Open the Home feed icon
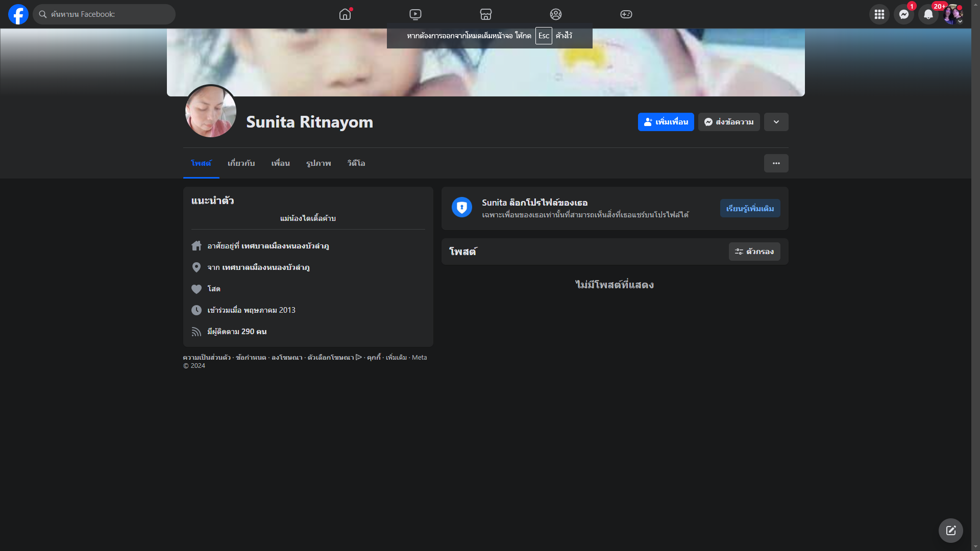The height and width of the screenshot is (551, 980). point(345,14)
